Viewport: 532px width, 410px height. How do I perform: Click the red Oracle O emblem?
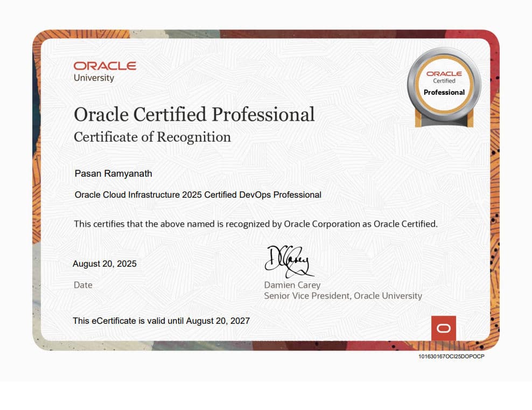[x=443, y=328]
